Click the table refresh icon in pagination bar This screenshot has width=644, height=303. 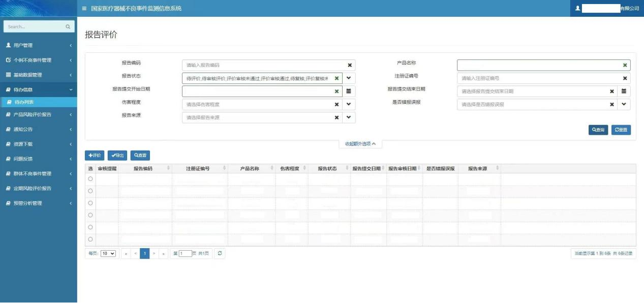220,253
